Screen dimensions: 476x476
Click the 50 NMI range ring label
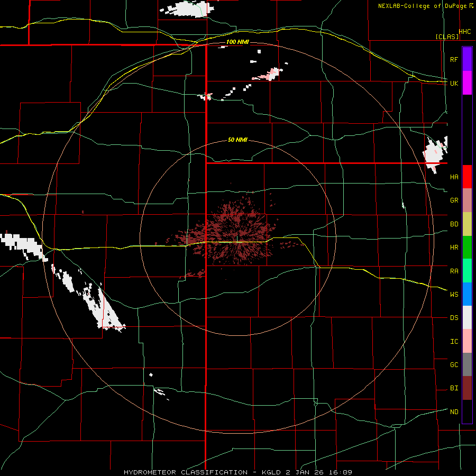point(237,140)
